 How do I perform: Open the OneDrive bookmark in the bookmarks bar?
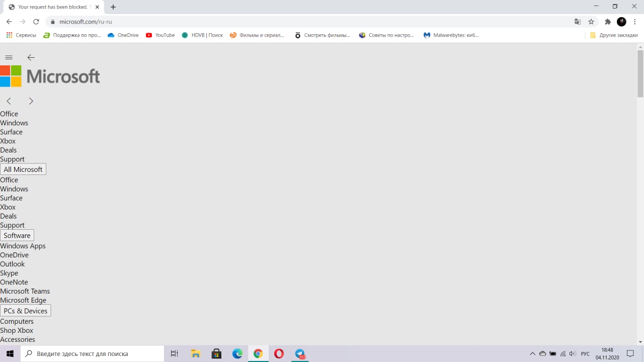(123, 35)
